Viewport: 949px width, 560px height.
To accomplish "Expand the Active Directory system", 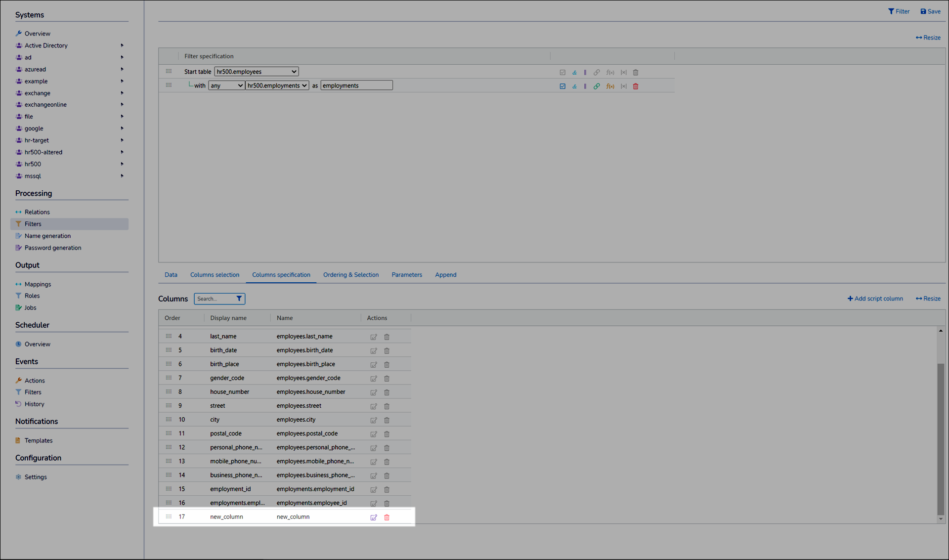I will 122,45.
